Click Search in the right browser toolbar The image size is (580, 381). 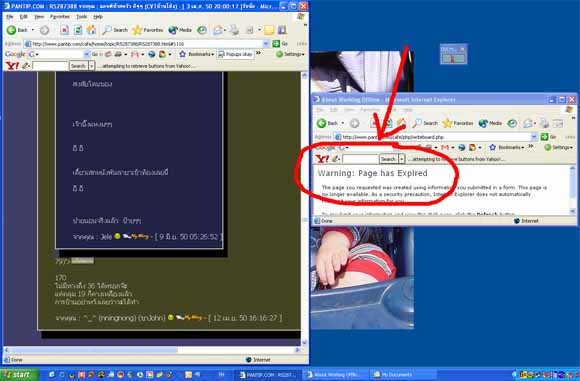pyautogui.click(x=425, y=123)
